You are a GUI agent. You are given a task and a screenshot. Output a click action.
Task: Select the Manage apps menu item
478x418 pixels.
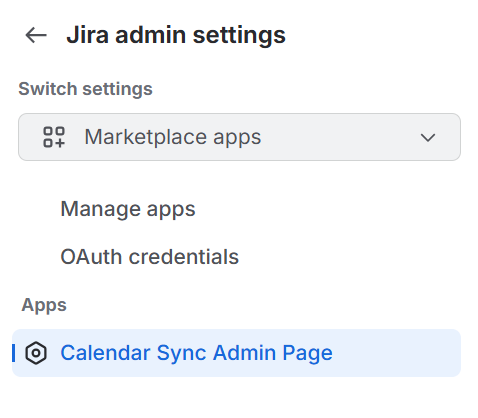[128, 209]
